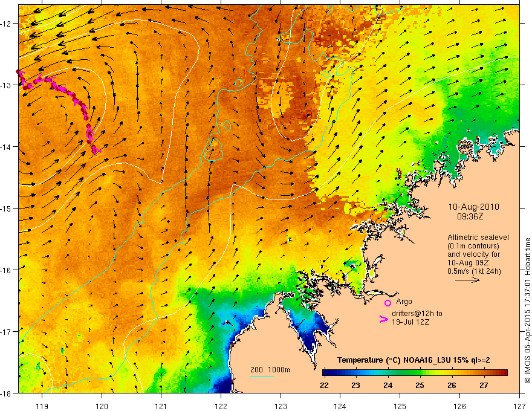Click the 'Argo' legend label

click(404, 302)
